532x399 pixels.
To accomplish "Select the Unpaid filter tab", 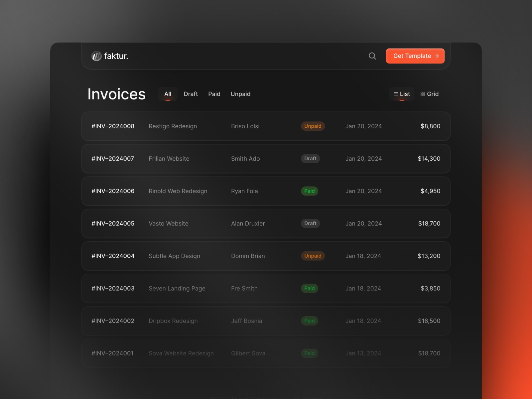I will click(240, 94).
